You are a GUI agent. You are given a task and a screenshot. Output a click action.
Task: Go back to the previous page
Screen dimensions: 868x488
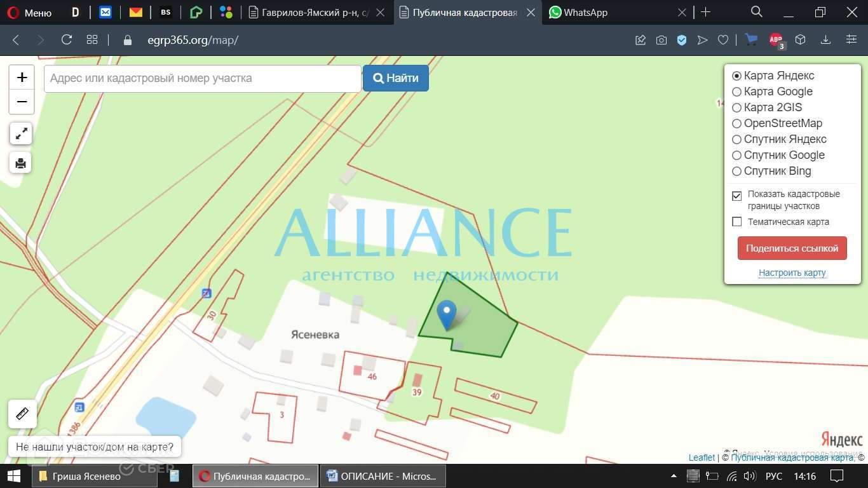[16, 40]
